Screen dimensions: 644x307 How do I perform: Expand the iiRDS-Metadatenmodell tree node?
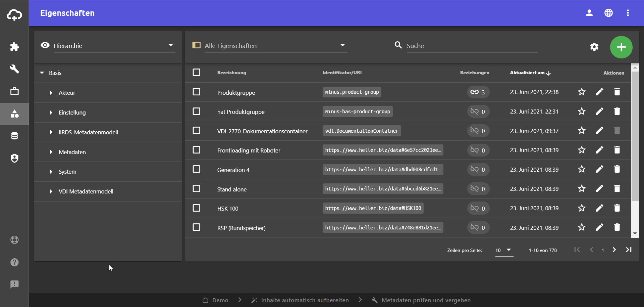(51, 132)
